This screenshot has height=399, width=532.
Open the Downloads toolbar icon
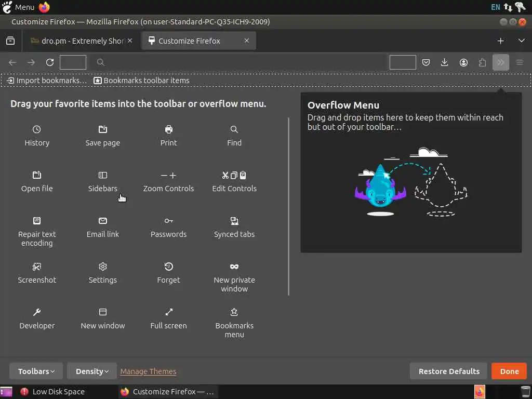tap(445, 62)
